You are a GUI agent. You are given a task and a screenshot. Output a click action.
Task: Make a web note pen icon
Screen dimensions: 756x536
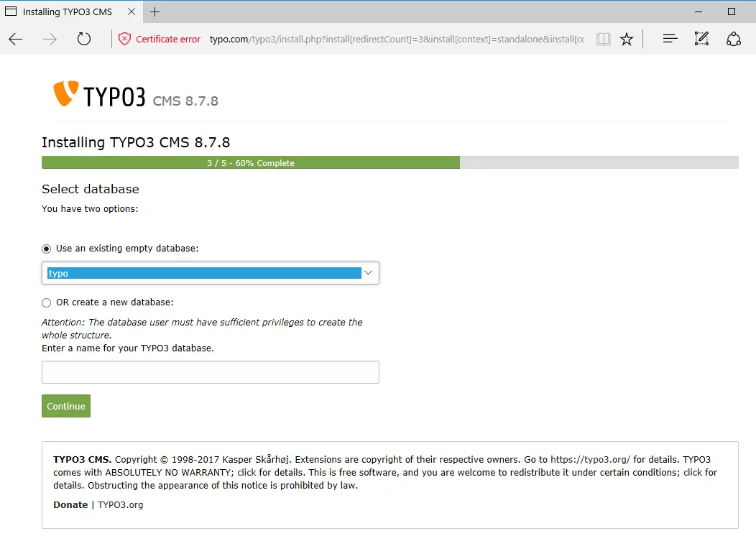coord(701,39)
